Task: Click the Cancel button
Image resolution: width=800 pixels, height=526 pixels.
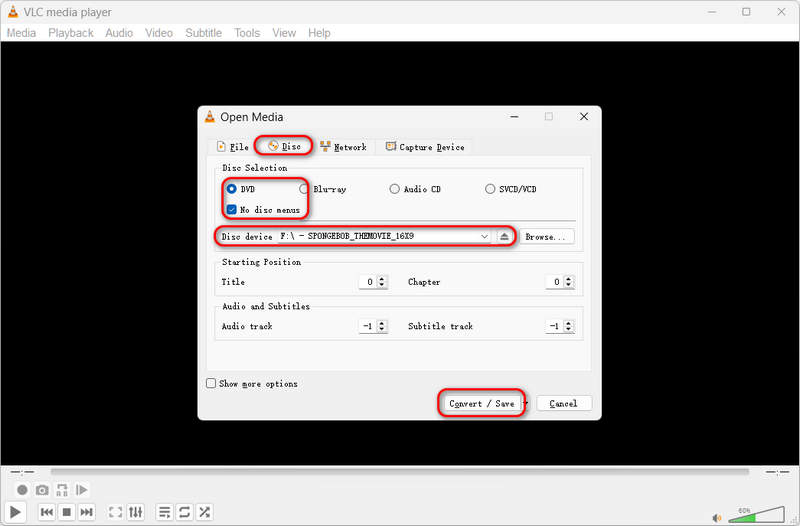Action: 564,403
